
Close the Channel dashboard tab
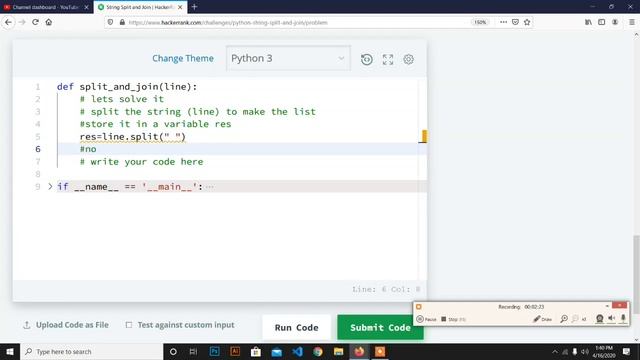(87, 7)
